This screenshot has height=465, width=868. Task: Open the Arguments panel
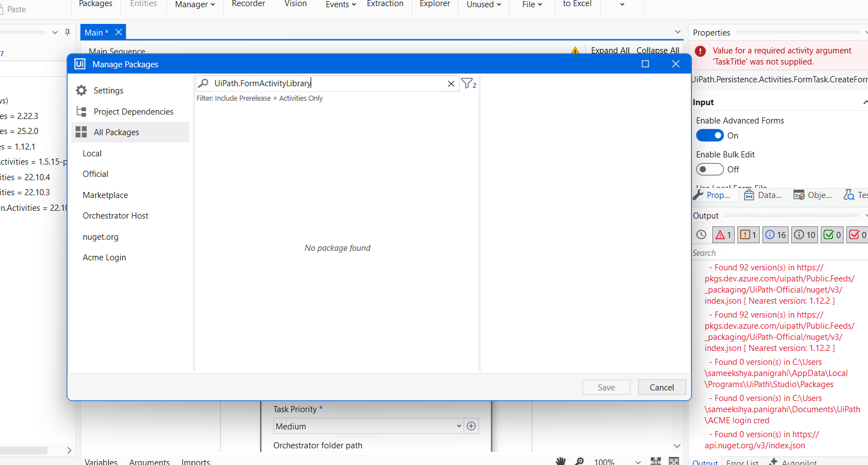pos(149,462)
